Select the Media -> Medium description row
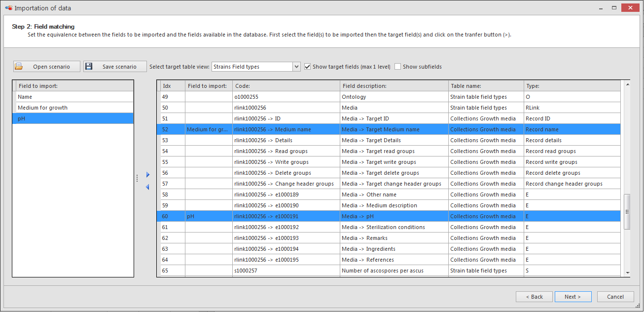 pos(389,205)
